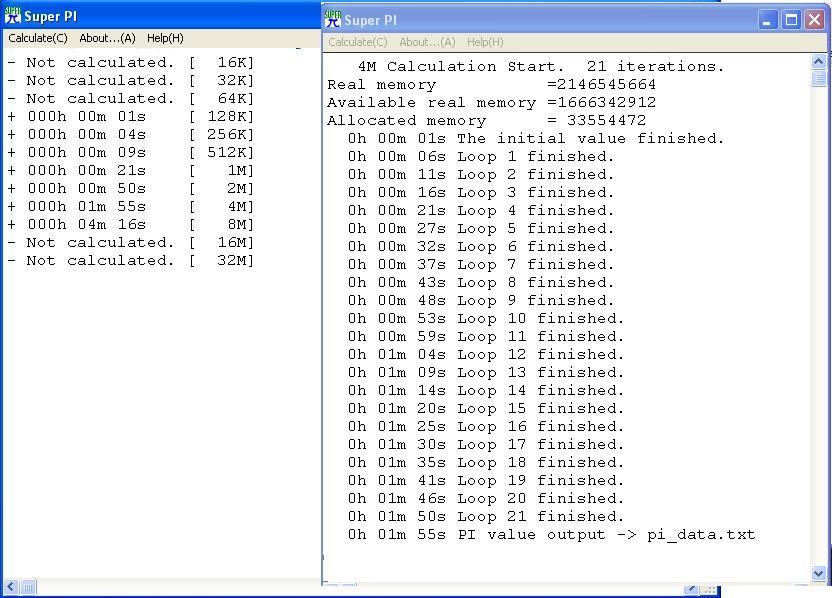The width and height of the screenshot is (840, 598).
Task: Click the initial value finished line
Action: point(536,139)
